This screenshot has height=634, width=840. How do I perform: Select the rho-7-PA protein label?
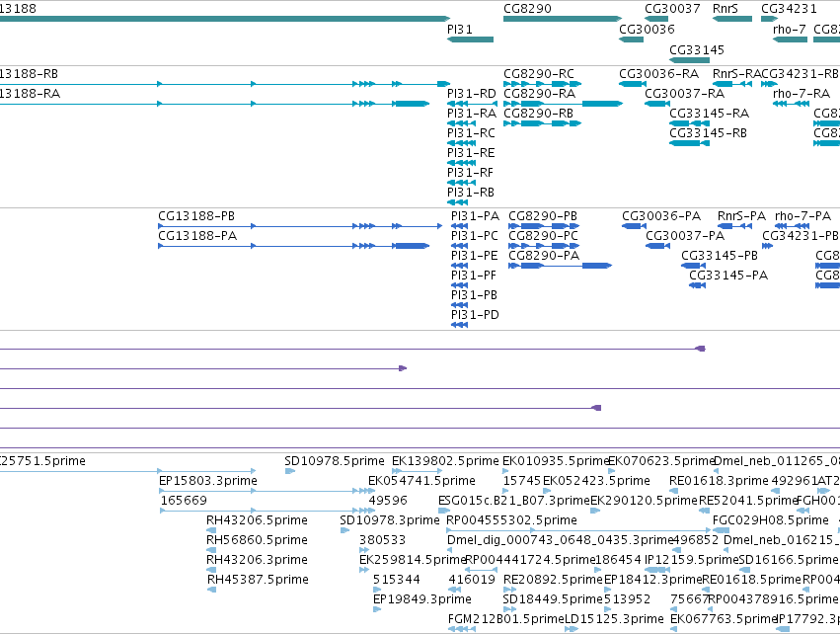coord(803,216)
